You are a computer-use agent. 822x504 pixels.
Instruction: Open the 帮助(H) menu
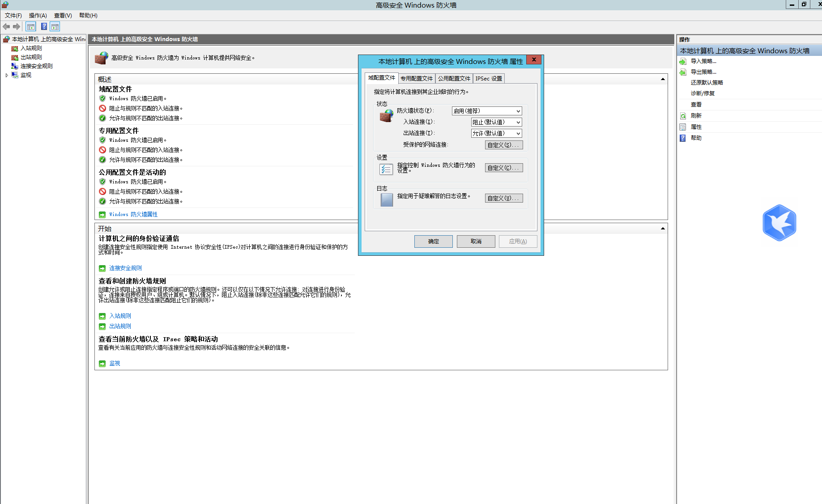[88, 16]
